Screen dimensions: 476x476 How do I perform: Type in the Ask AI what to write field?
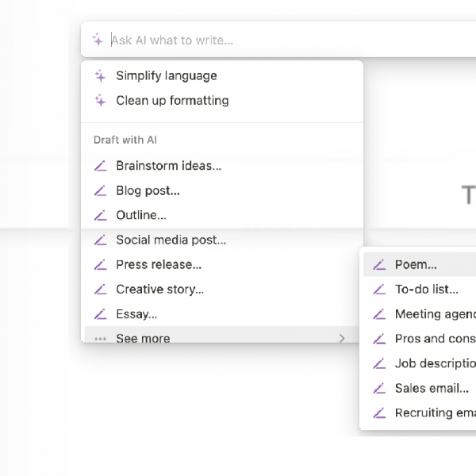click(278, 40)
